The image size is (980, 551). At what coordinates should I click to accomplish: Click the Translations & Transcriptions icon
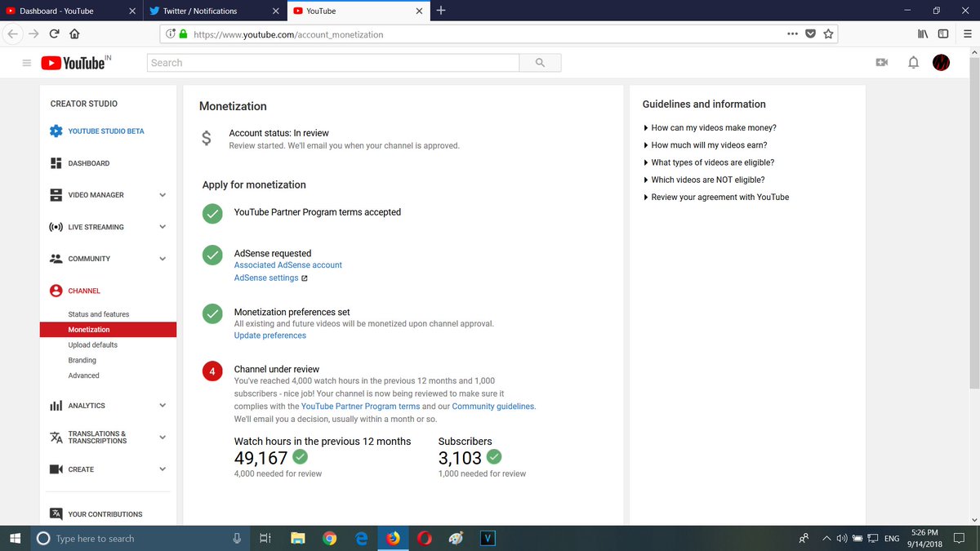56,438
